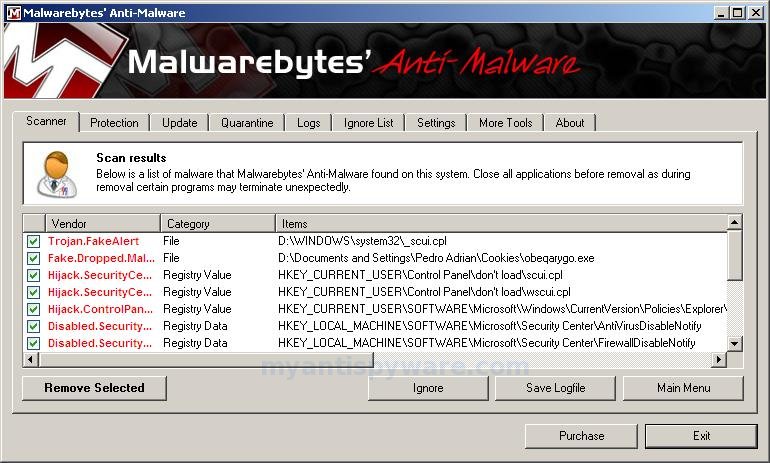Switch to the Scanner tab
This screenshot has width=770, height=463.
[46, 121]
